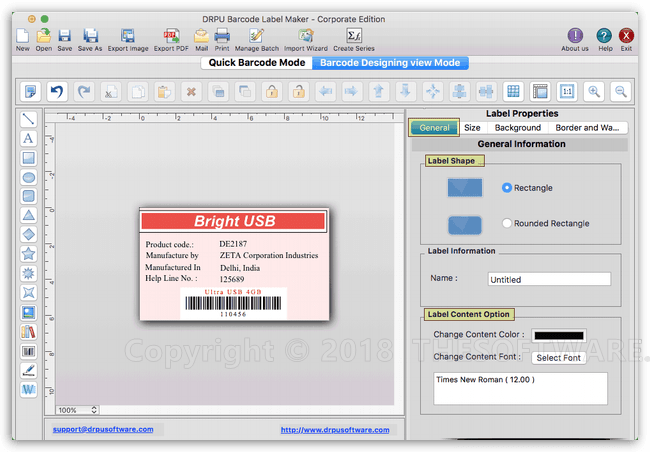Switch to Quick Barcode Mode
650x452 pixels.
point(257,63)
